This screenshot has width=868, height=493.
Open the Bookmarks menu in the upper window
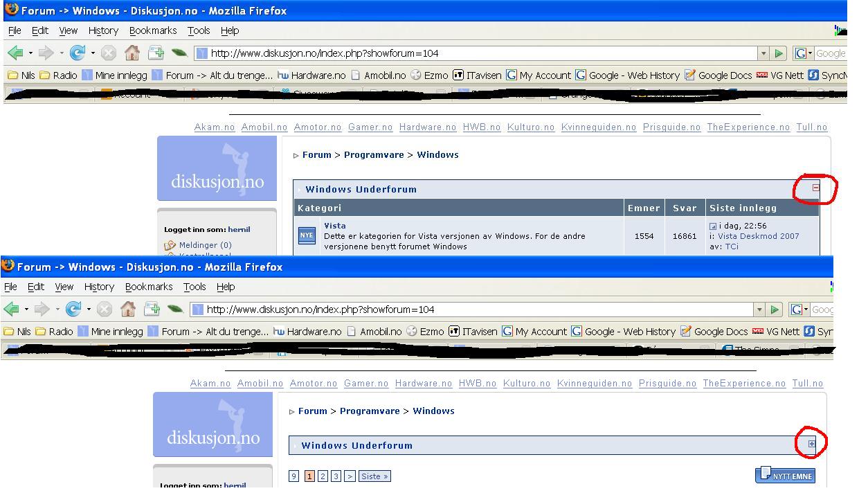(x=153, y=30)
